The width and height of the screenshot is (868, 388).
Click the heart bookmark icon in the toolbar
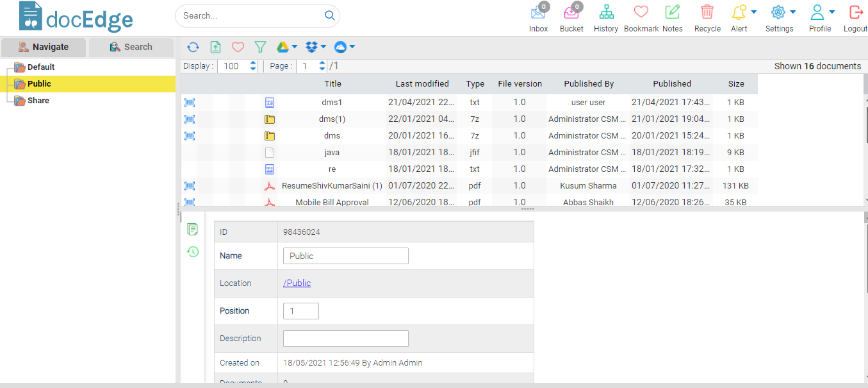pos(238,47)
